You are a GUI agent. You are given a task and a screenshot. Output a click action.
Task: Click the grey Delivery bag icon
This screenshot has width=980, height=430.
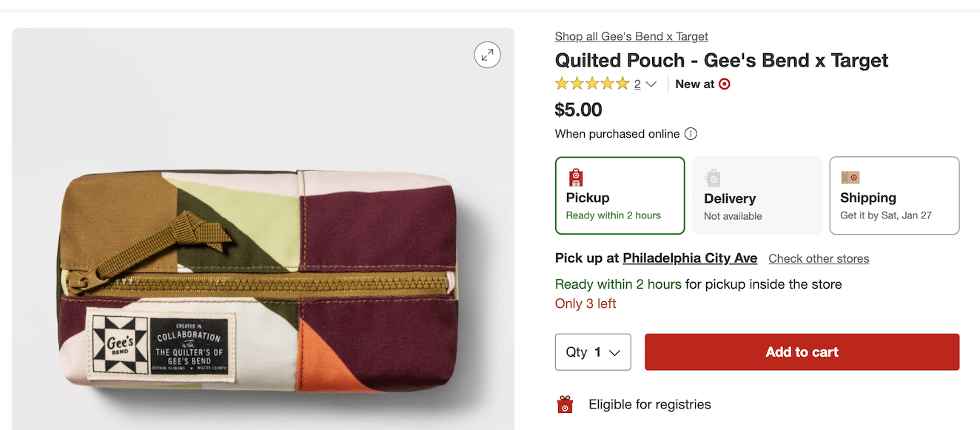point(713,178)
